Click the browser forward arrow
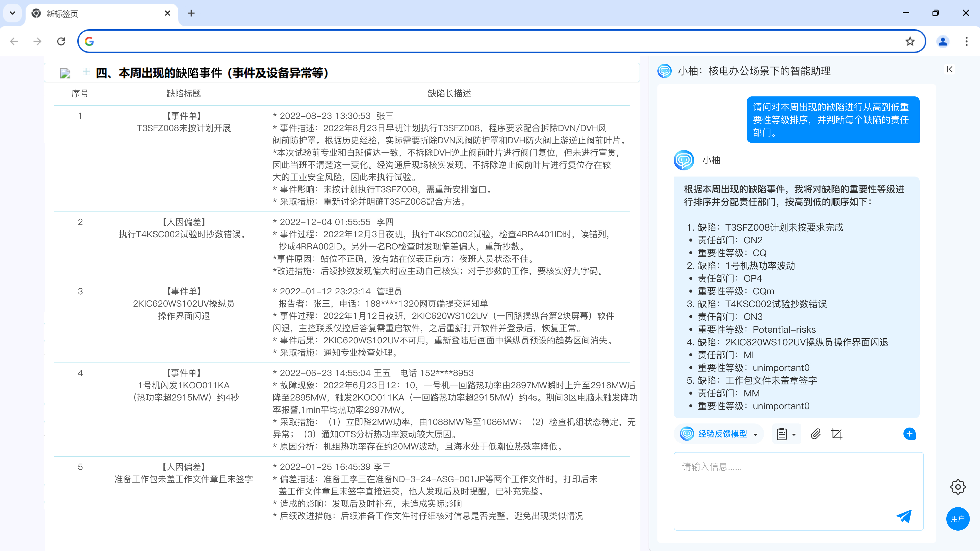 (x=37, y=41)
